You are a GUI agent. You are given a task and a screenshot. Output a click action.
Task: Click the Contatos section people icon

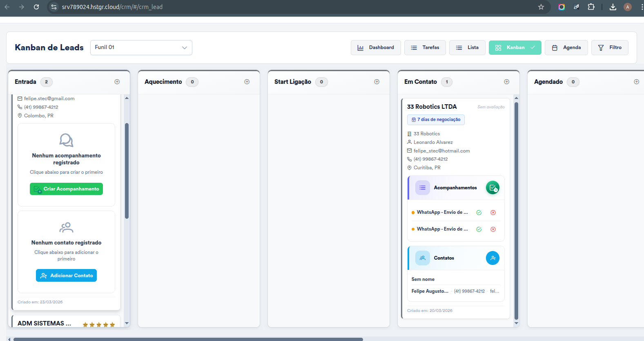[x=423, y=258]
